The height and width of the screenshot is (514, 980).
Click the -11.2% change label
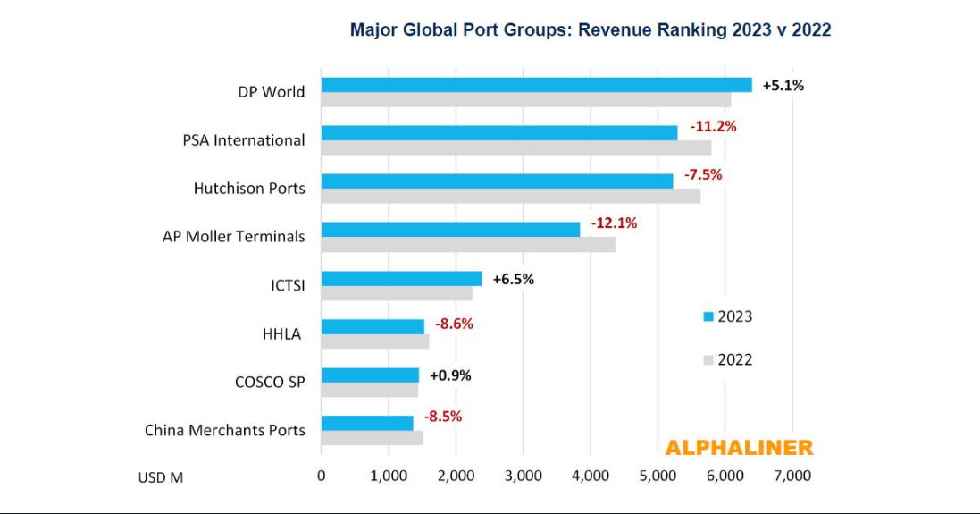(x=713, y=126)
